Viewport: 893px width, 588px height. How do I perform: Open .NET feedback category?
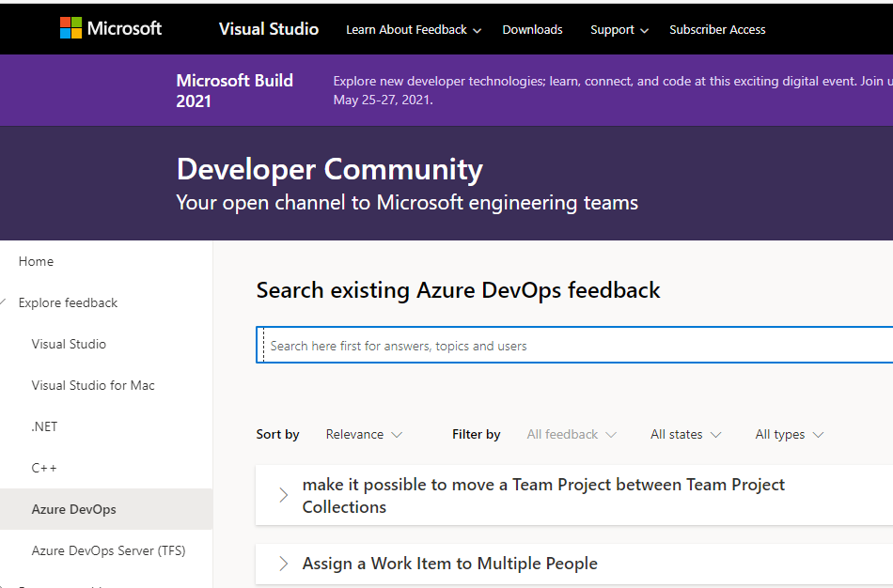[x=44, y=426]
